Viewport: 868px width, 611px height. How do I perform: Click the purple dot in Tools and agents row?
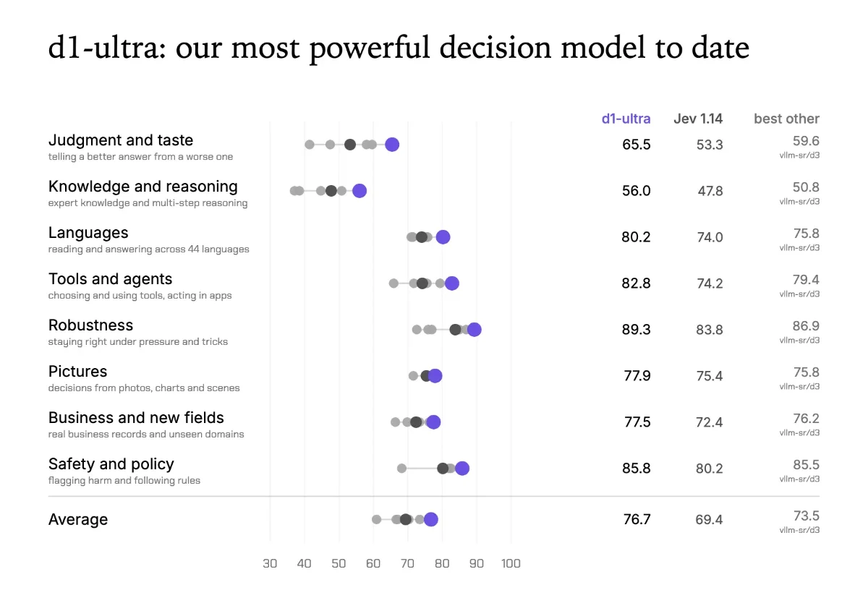452,283
